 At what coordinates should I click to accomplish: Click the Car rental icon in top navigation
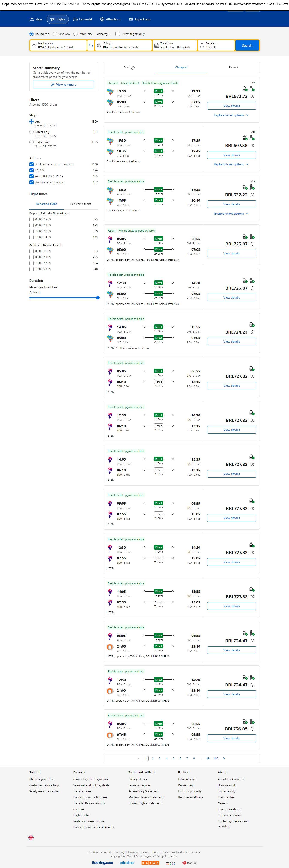[x=76, y=19]
